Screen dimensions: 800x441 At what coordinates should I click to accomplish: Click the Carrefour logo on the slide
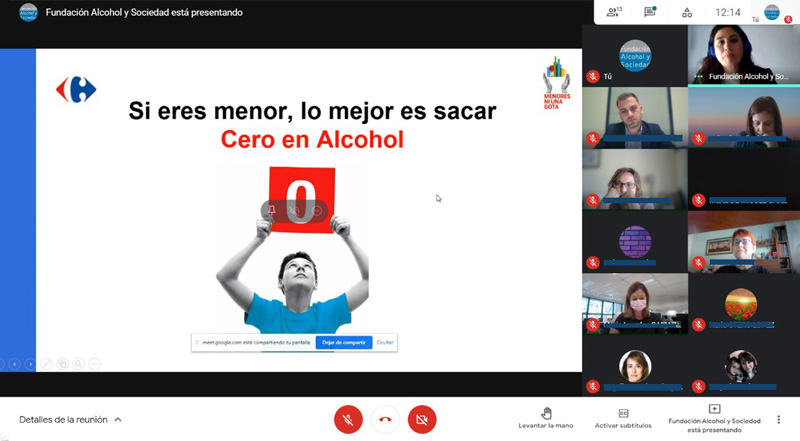click(x=76, y=89)
